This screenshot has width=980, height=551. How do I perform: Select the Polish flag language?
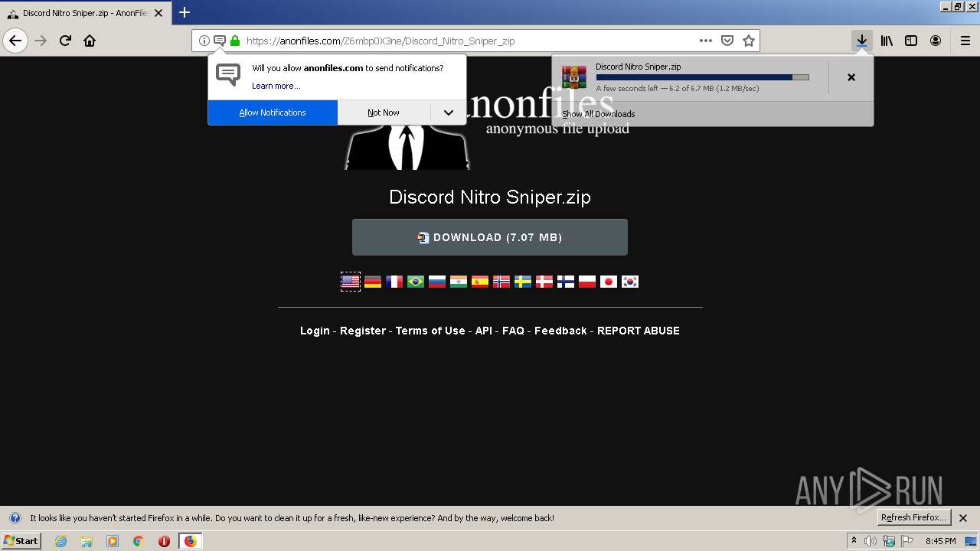(587, 282)
